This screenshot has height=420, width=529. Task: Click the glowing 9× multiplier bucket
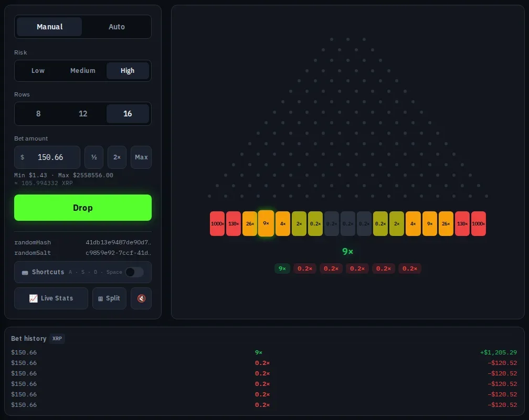click(x=266, y=223)
